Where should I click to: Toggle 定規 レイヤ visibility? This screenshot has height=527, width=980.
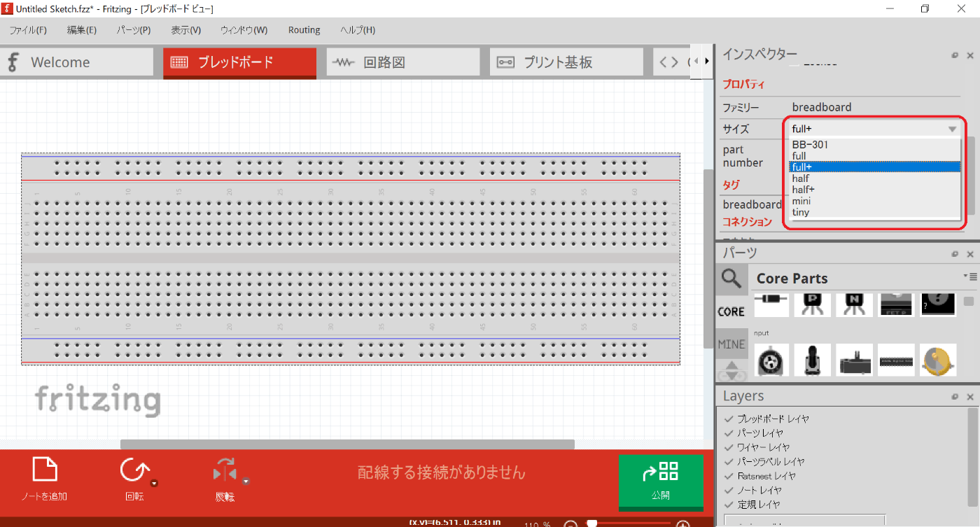pos(729,504)
